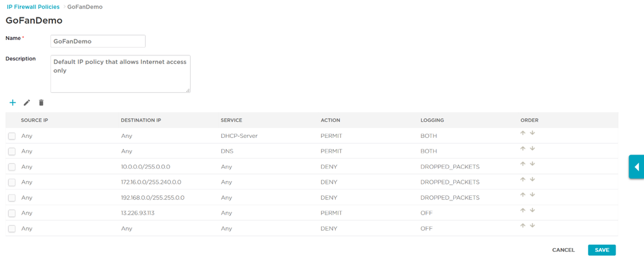The width and height of the screenshot is (644, 270).
Task: Go back to IP Firewall Policies
Action: click(x=34, y=7)
